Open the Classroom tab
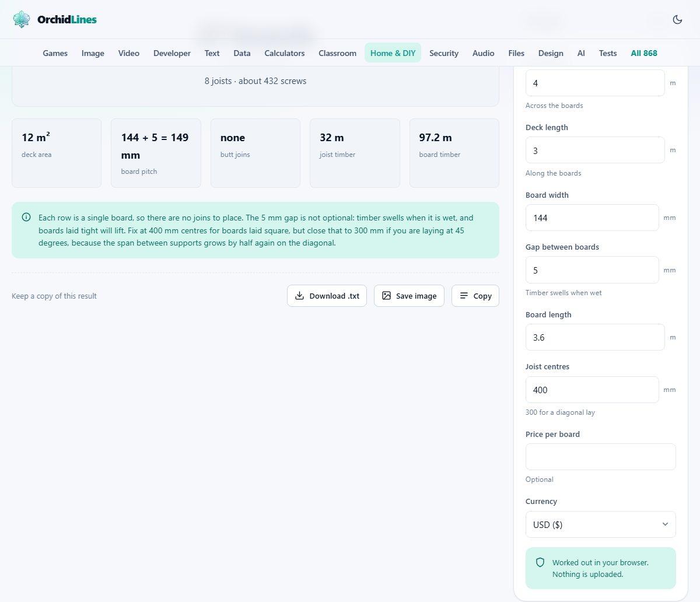 pos(337,53)
